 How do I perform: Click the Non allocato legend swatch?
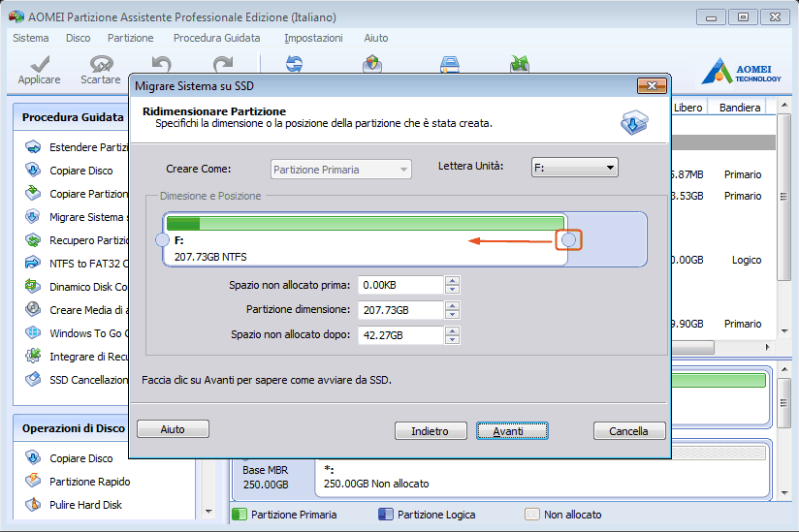[x=532, y=515]
